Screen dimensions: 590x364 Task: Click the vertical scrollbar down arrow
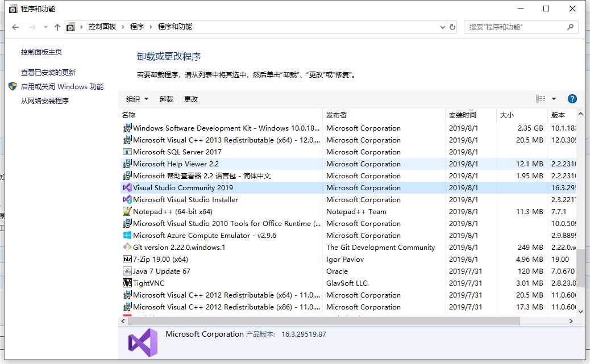click(x=580, y=311)
